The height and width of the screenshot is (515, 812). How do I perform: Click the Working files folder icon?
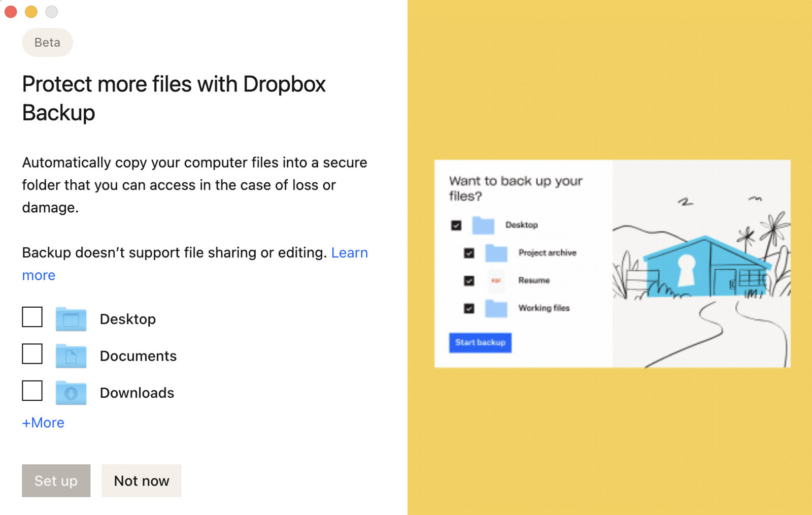click(496, 308)
